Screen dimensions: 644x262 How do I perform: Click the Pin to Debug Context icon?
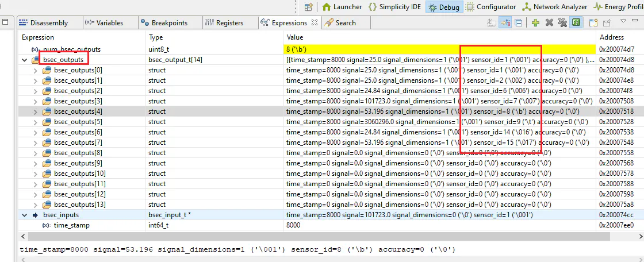(607, 23)
